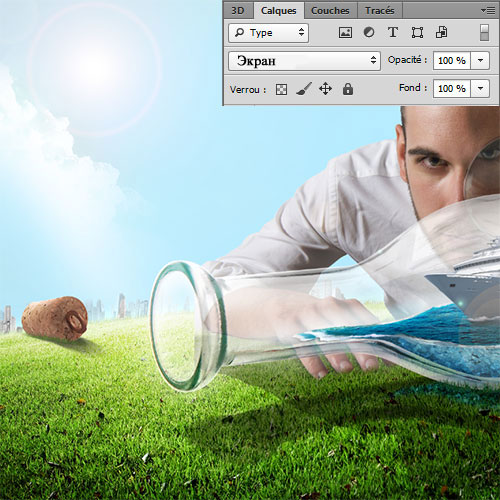Image resolution: width=500 pixels, height=500 pixels.
Task: Switch to the 3D tab
Action: point(238,11)
